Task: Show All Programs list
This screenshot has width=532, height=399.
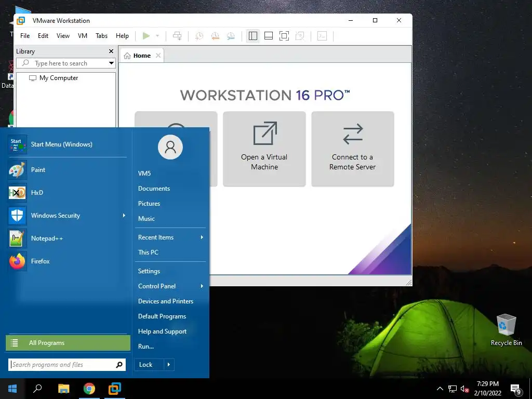Action: [x=68, y=343]
